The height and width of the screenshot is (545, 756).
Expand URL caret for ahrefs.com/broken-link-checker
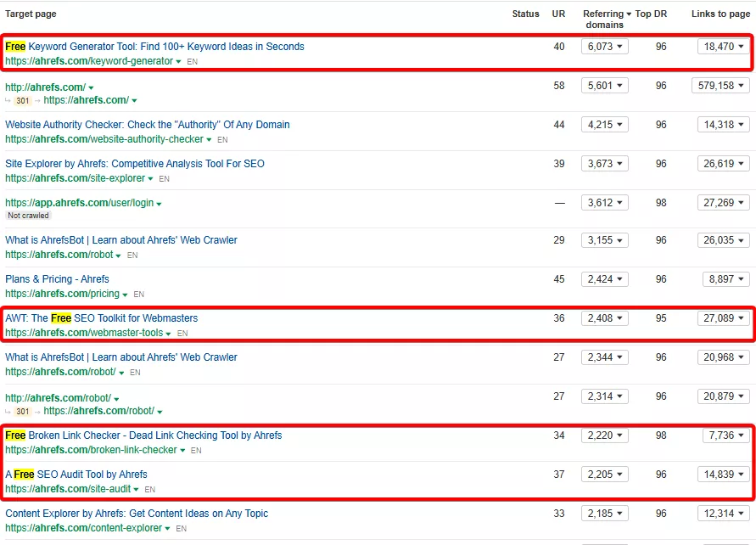[182, 451]
